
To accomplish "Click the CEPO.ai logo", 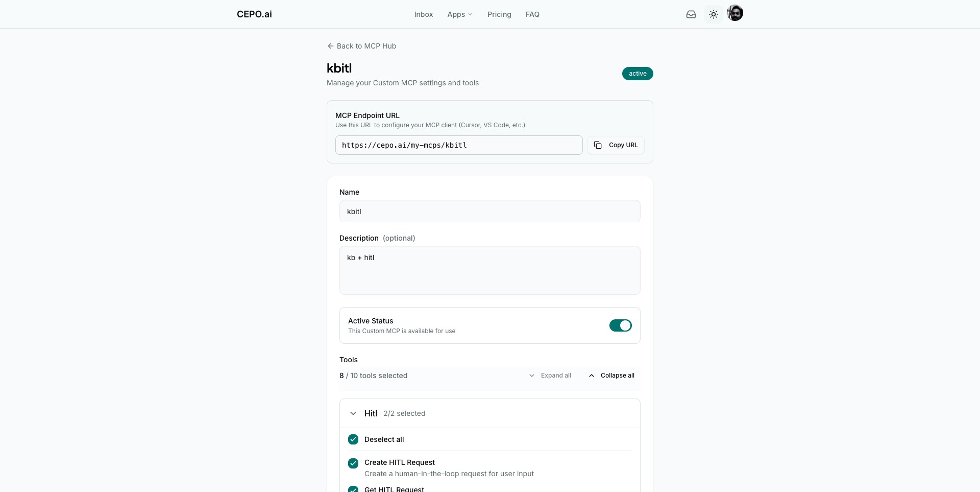I will click(254, 14).
